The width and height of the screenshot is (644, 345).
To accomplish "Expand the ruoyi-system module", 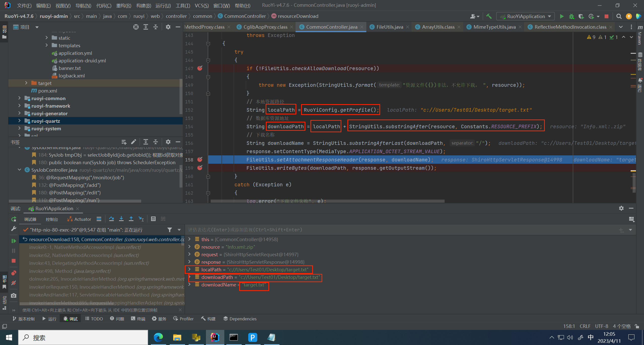I will [x=19, y=128].
